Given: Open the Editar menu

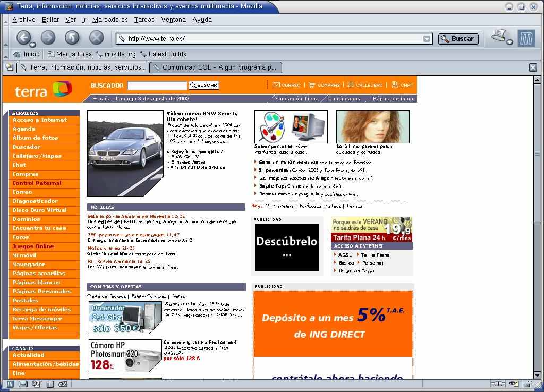Looking at the screenshot, I should click(50, 20).
